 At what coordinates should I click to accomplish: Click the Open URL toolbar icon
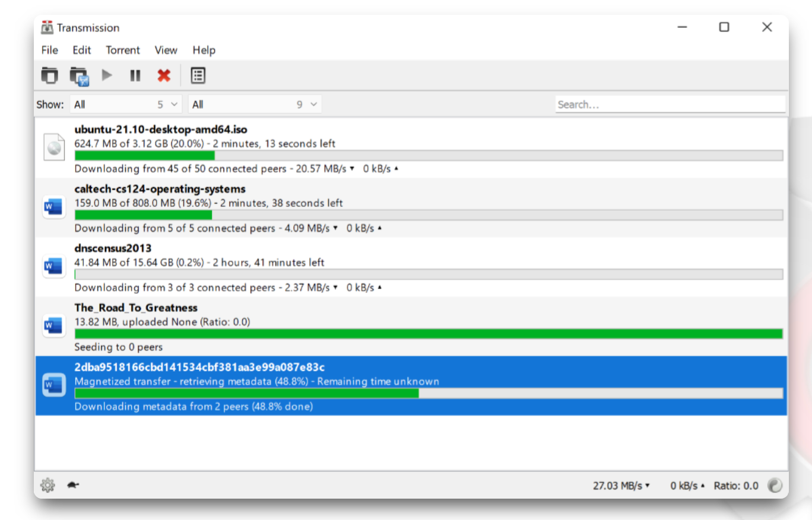pos(79,76)
